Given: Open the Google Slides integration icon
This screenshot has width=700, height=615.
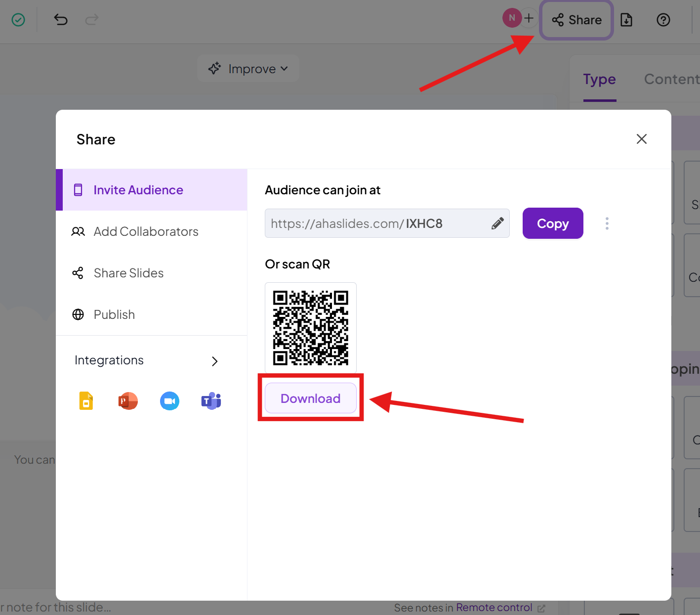Looking at the screenshot, I should (86, 401).
